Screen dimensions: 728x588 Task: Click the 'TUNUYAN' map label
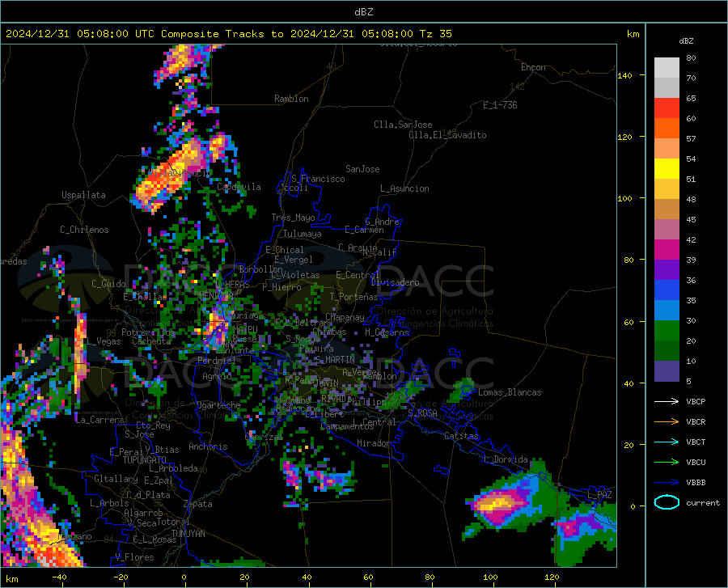188,534
